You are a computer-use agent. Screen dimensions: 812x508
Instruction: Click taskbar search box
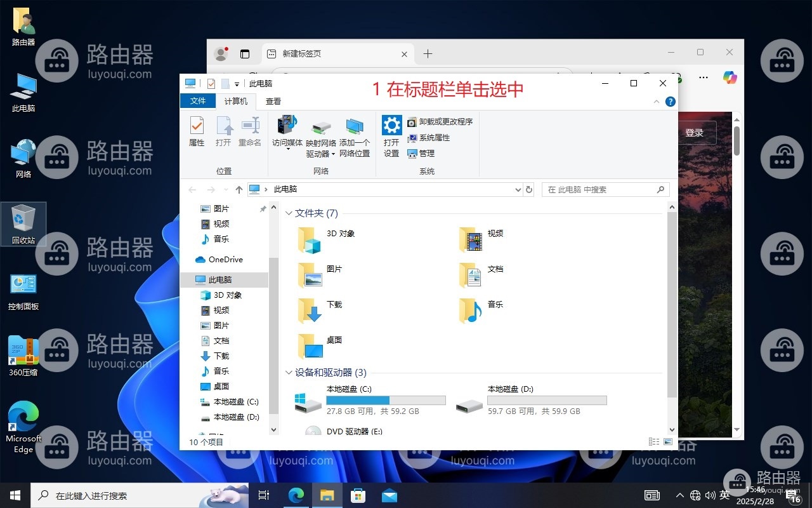(x=140, y=495)
